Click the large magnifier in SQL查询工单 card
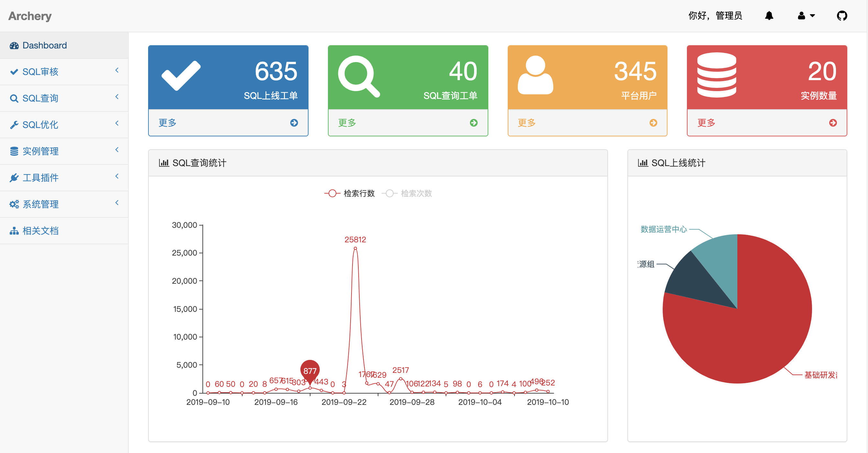This screenshot has width=868, height=453. click(x=359, y=77)
